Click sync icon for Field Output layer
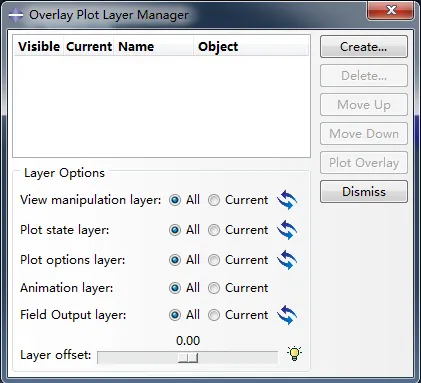Viewport: 421px width, 383px height. point(287,315)
